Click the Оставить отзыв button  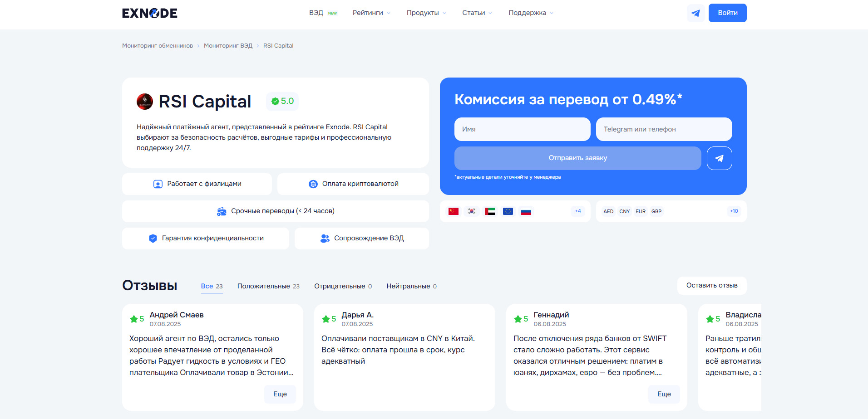(712, 286)
